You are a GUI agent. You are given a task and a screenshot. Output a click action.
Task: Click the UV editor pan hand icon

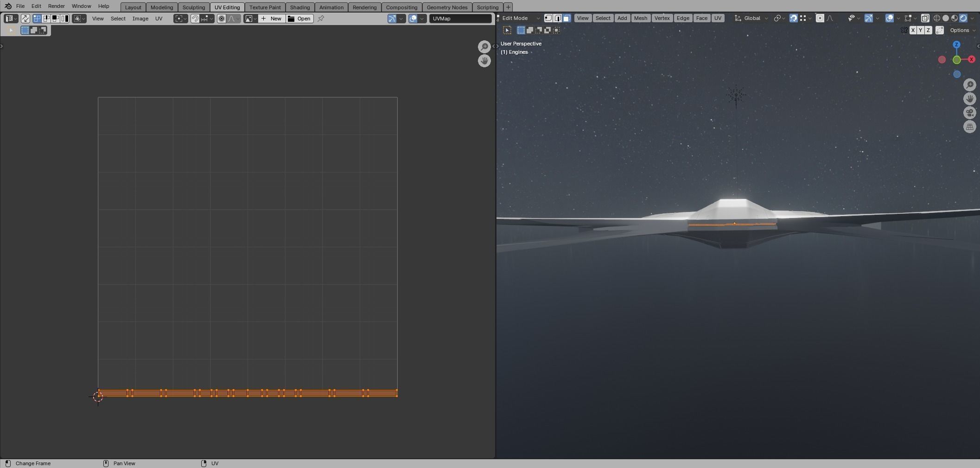[x=484, y=61]
